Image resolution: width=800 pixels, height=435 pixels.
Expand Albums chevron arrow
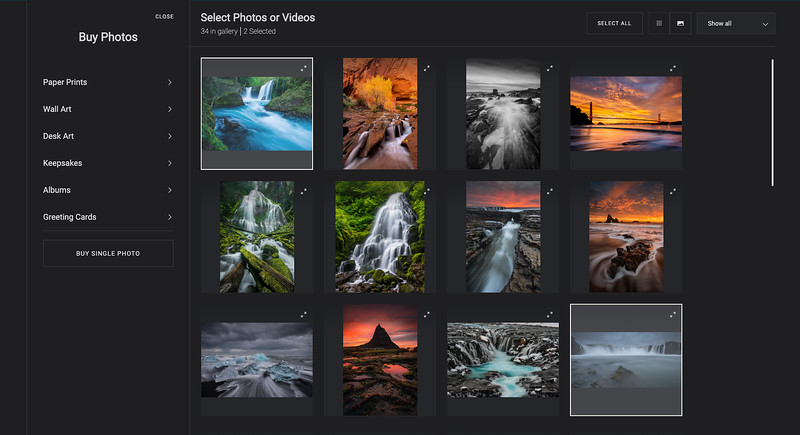coord(169,190)
